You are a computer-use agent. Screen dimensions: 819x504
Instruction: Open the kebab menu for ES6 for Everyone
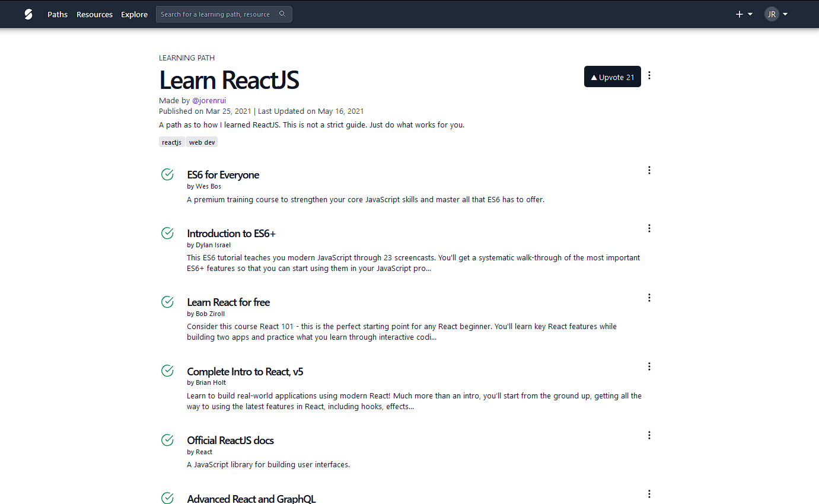point(649,170)
